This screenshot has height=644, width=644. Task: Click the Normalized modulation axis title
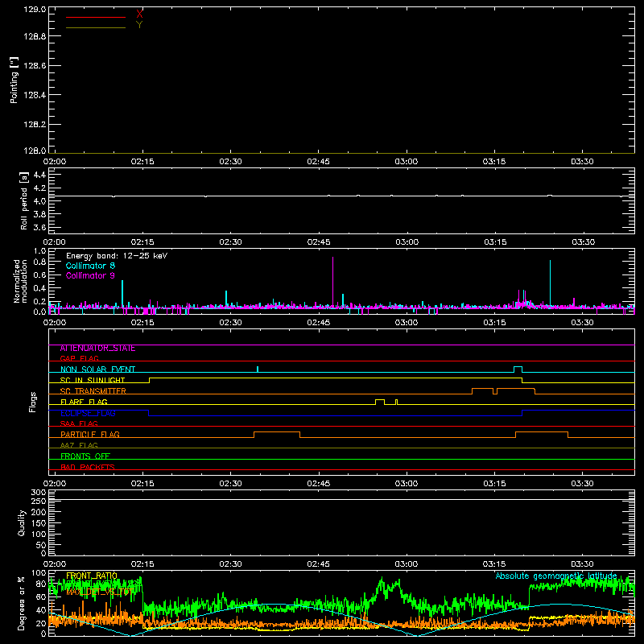(x=20, y=281)
